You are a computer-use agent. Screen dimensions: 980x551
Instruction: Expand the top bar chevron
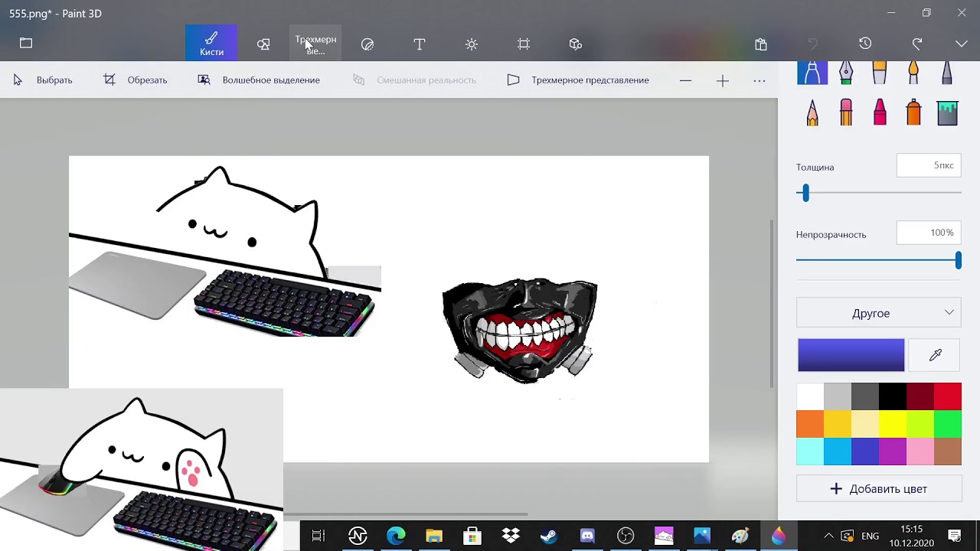pos(962,44)
